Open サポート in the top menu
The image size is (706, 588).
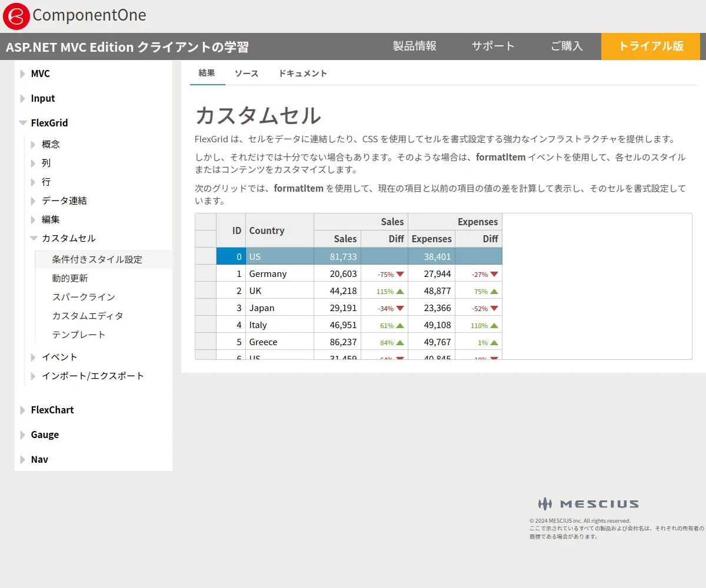pos(493,46)
